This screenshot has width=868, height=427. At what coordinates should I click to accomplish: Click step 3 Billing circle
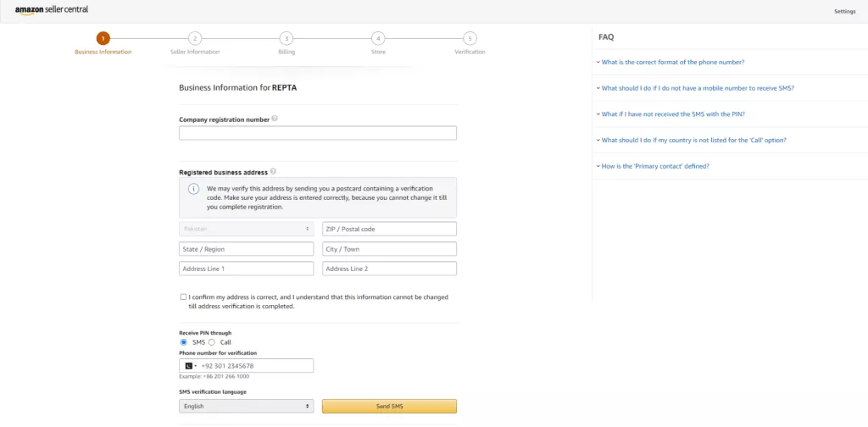(287, 38)
